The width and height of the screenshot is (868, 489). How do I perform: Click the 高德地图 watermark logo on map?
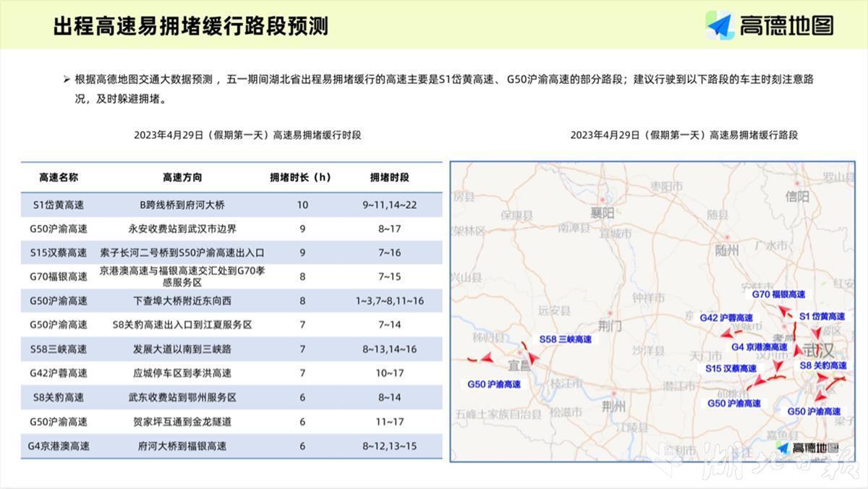(x=809, y=448)
